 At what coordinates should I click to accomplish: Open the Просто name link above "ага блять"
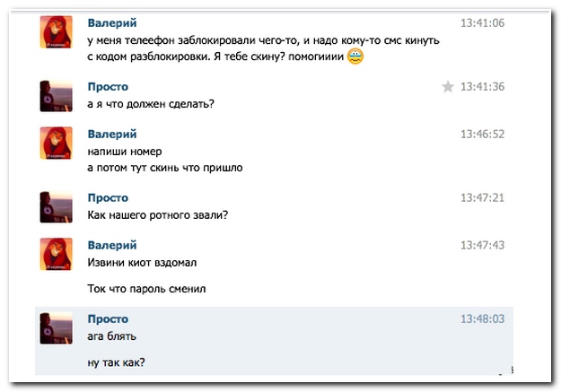pos(108,318)
